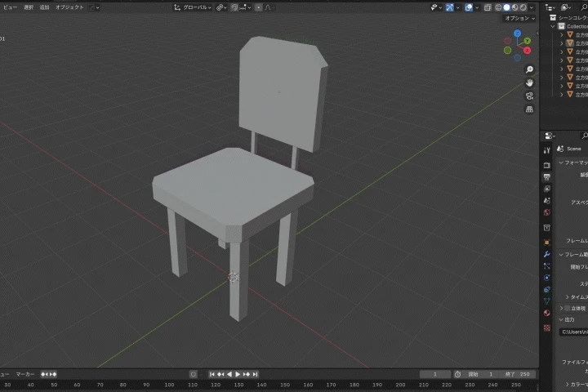The height and width of the screenshot is (392, 588).
Task: Toggle X-ray mode
Action: pyautogui.click(x=487, y=7)
